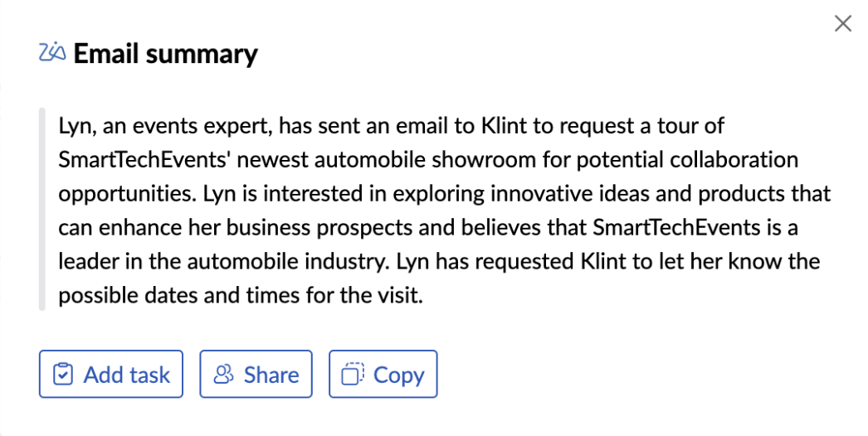This screenshot has width=868, height=436.
Task: Click the Zia icon beside Email summary
Action: point(52,54)
